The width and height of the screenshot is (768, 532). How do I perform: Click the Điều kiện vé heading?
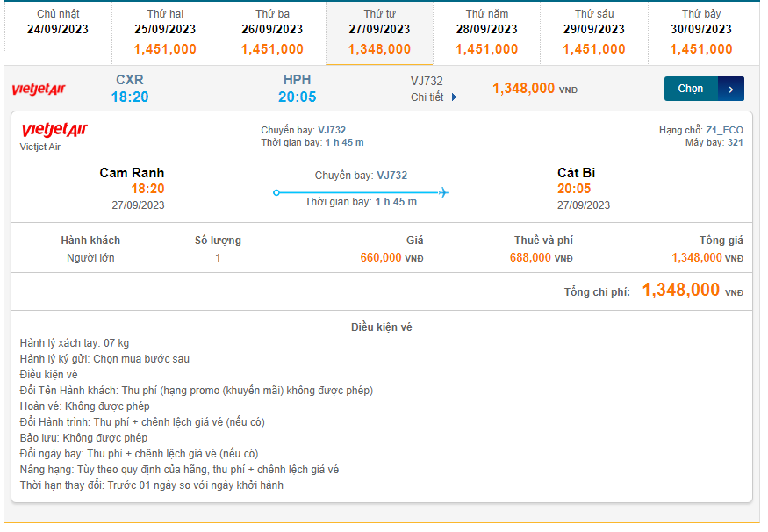(x=381, y=327)
